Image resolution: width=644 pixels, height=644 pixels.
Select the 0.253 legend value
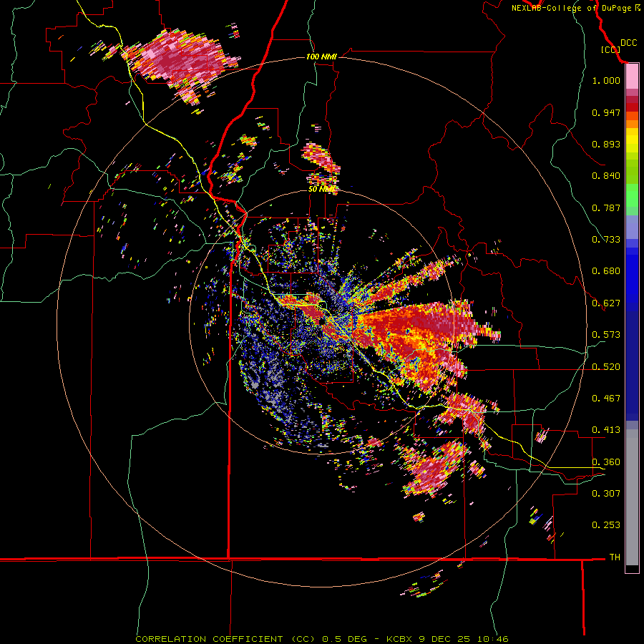click(x=606, y=525)
